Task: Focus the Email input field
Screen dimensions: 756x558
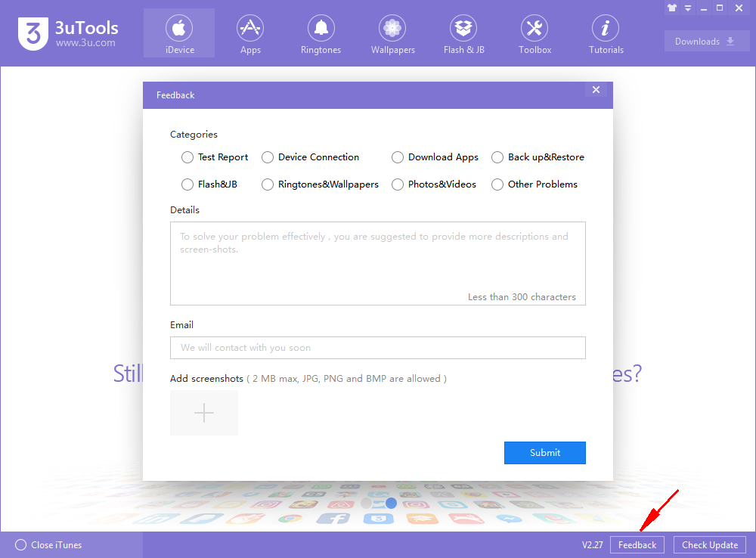Action: pos(378,348)
